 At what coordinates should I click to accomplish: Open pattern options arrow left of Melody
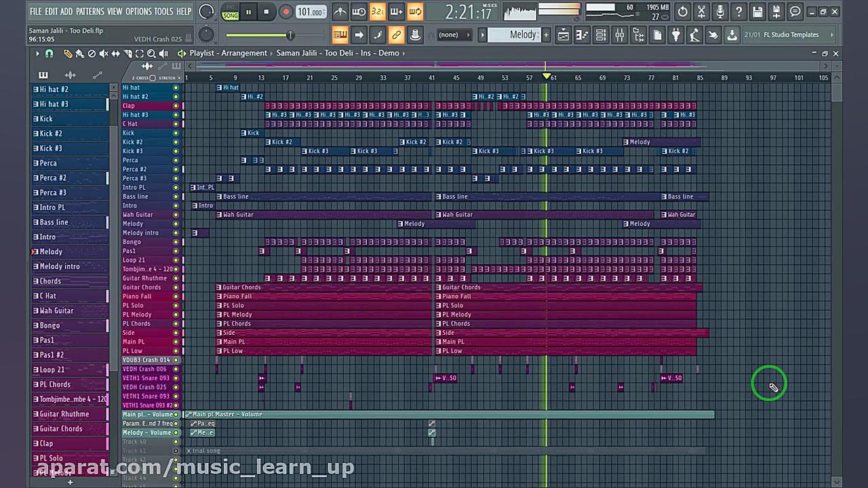[483, 35]
